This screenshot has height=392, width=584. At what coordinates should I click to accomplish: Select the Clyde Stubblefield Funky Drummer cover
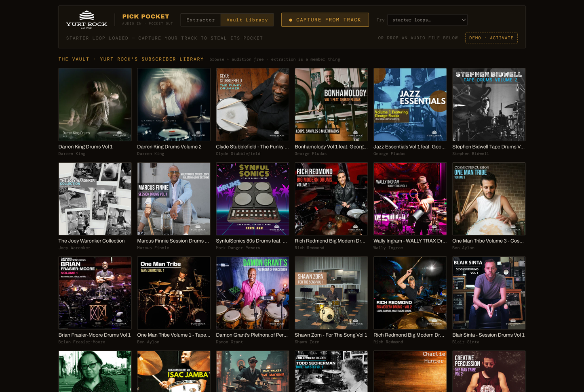[253, 105]
